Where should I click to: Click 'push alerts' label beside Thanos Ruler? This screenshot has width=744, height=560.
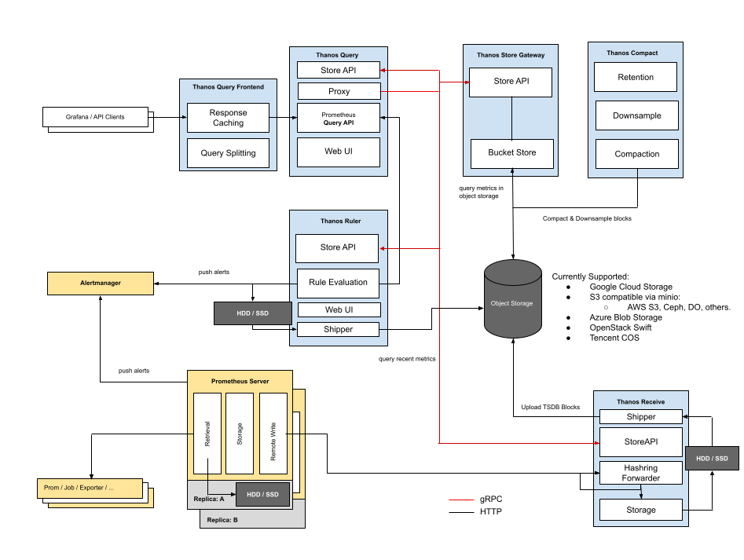tap(214, 273)
